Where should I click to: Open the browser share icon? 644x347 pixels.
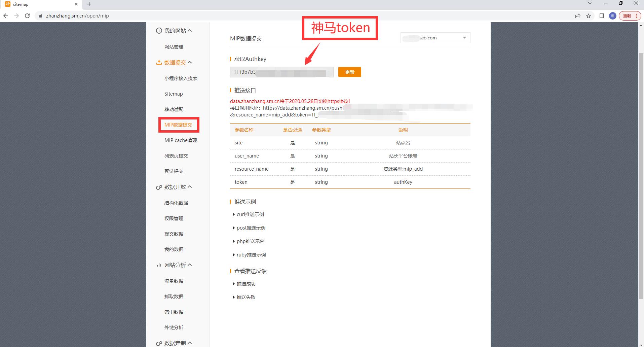(x=577, y=15)
